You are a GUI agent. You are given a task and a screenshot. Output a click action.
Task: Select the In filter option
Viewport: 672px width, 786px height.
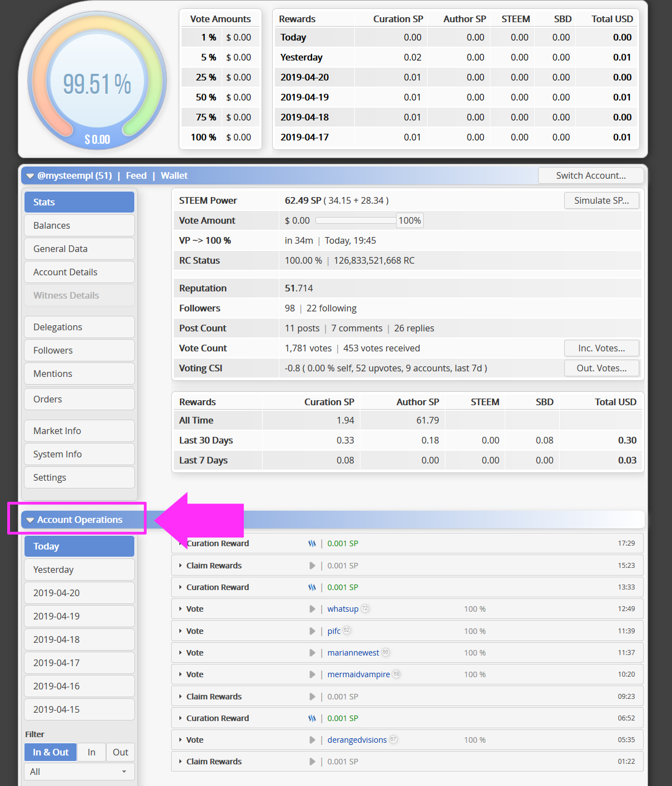pyautogui.click(x=92, y=752)
